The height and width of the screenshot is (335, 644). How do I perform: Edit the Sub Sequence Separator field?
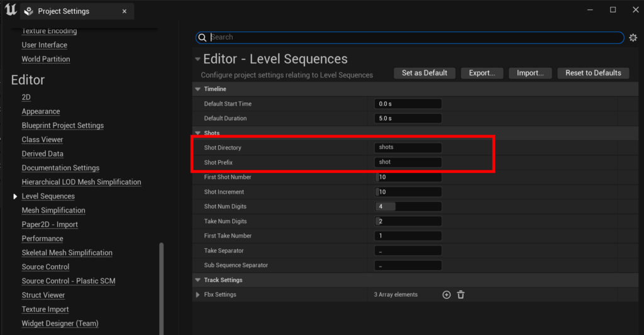[408, 265]
